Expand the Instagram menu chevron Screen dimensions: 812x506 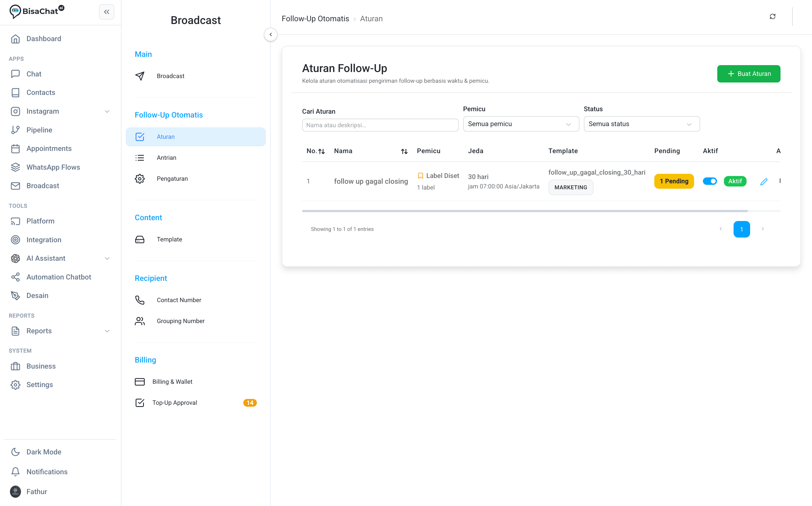107,111
